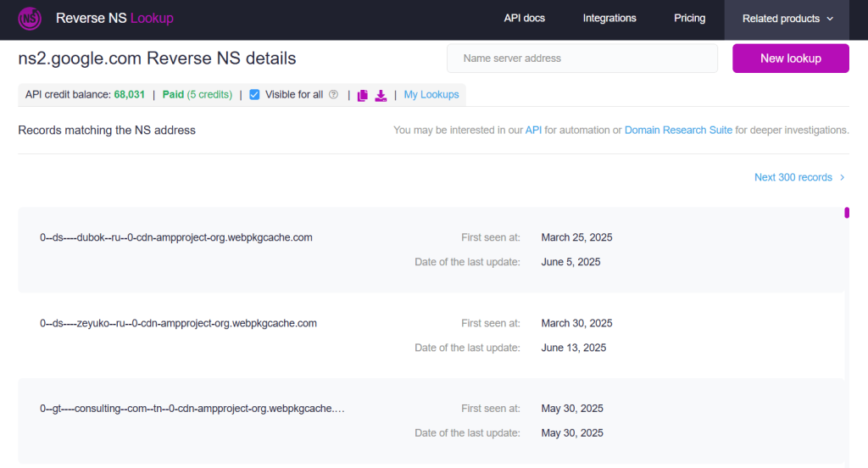This screenshot has width=868, height=468.
Task: Open the help icon beside Visible for all
Action: (x=333, y=94)
